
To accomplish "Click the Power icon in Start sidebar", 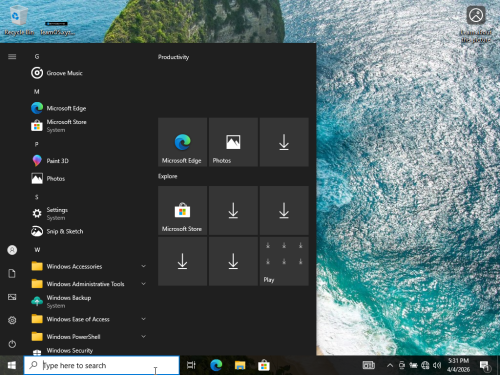I will (x=12, y=344).
